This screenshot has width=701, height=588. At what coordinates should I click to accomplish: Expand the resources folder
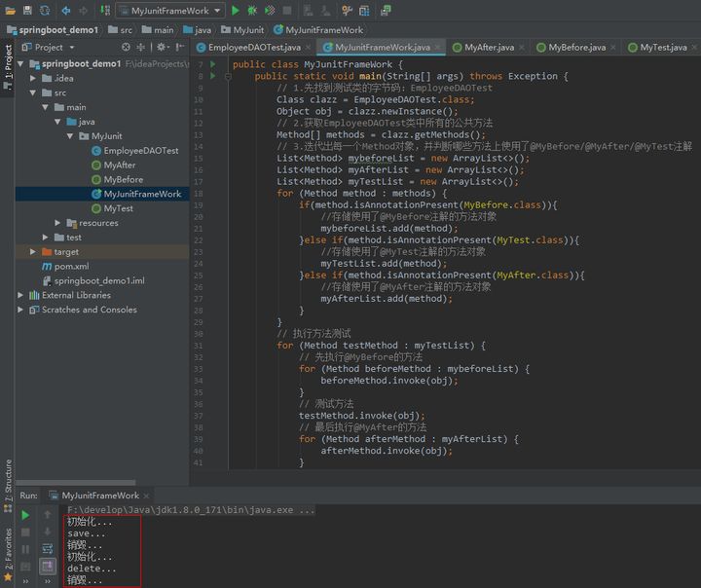(57, 223)
